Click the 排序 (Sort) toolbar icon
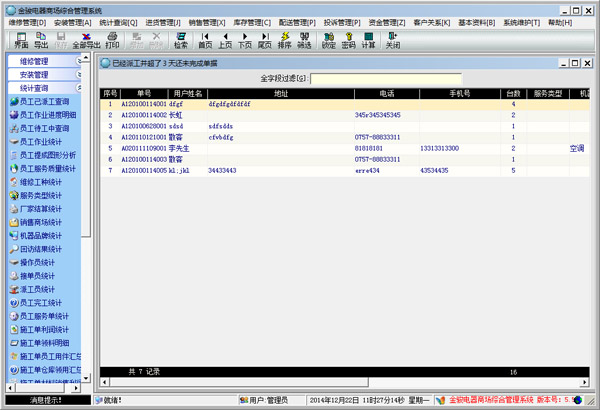The image size is (600, 410). [x=284, y=39]
